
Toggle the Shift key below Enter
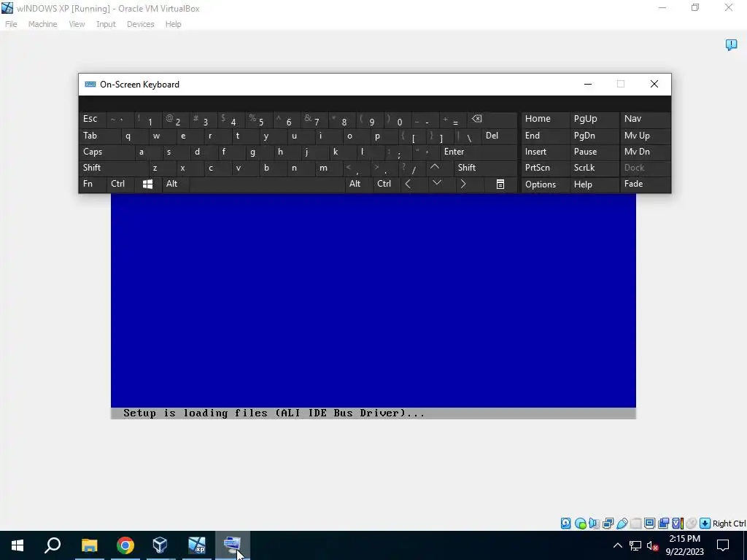pyautogui.click(x=486, y=168)
